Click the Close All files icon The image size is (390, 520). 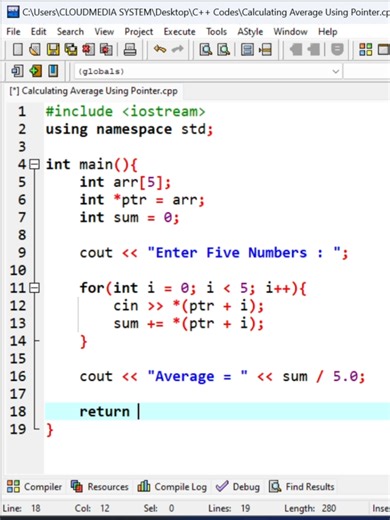pyautogui.click(x=106, y=50)
